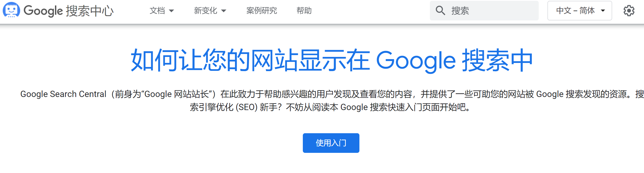
Task: Click the 使用入门 button
Action: [331, 143]
